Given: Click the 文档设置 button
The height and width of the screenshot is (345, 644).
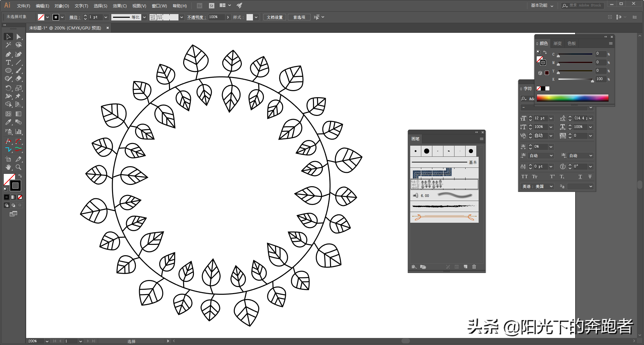Looking at the screenshot, I should 275,17.
